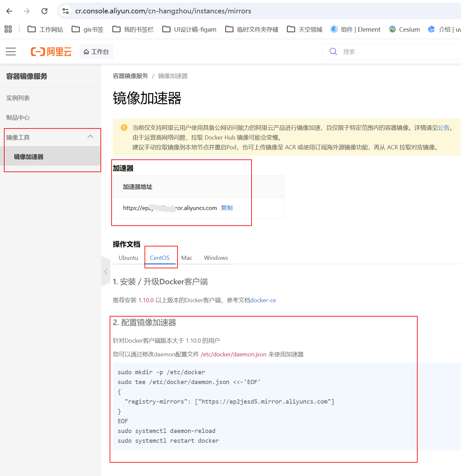Open the 临时文件夹存储 bookmark folder

coord(252,29)
